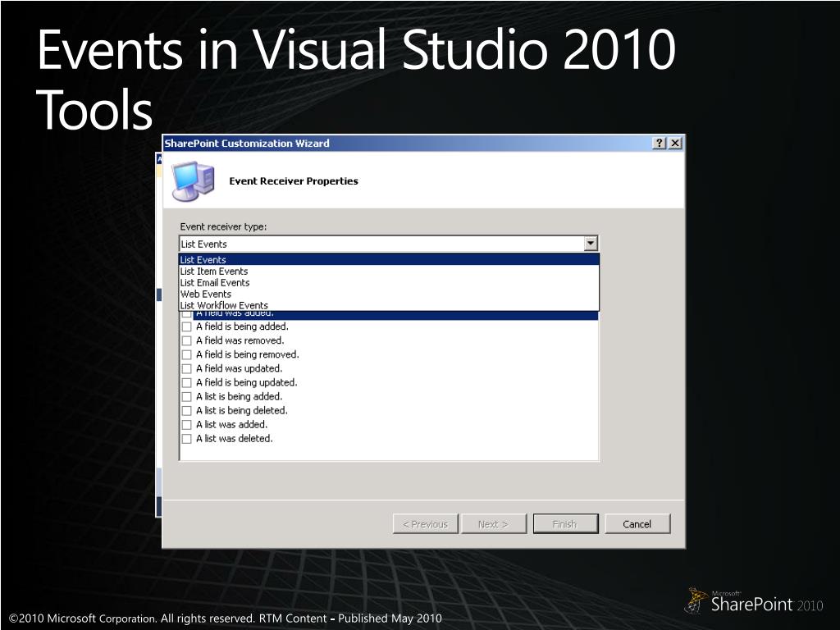This screenshot has height=630, width=840.
Task: Click the 'A list was deleted.' label text
Action: [234, 438]
